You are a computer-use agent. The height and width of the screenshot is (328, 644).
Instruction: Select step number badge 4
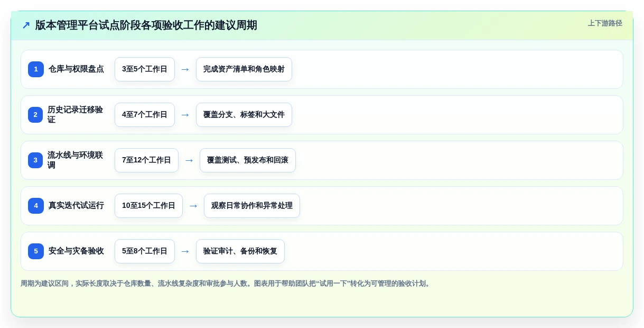pyautogui.click(x=36, y=206)
